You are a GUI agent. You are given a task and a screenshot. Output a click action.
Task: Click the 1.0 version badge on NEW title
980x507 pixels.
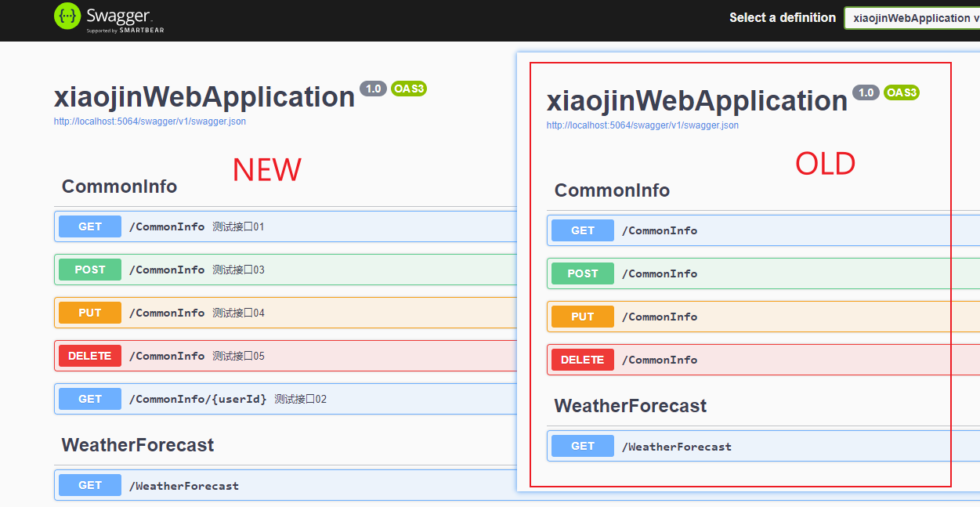coord(374,89)
